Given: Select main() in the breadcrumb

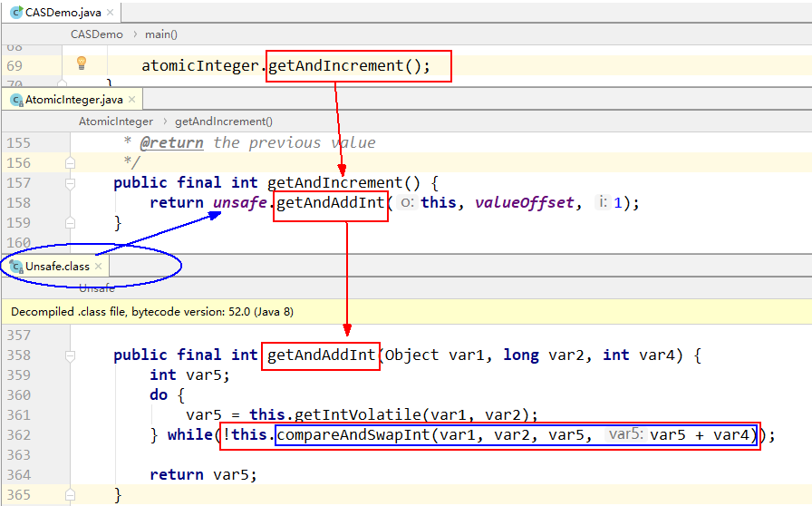Looking at the screenshot, I should pyautogui.click(x=161, y=34).
